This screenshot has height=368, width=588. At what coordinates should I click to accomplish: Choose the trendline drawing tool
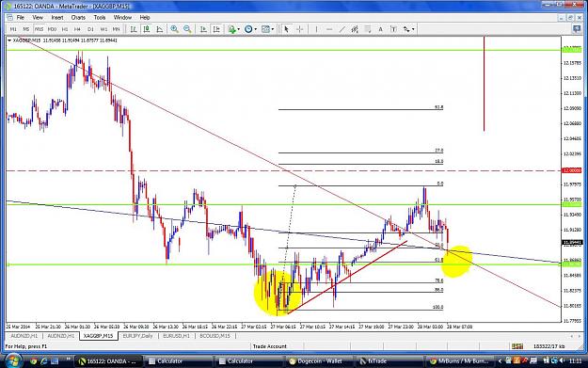pos(342,29)
